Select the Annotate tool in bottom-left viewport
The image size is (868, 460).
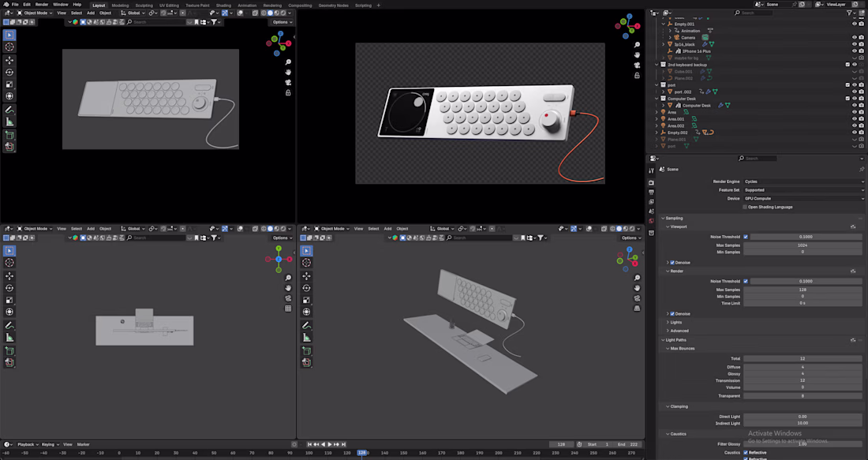pyautogui.click(x=9, y=326)
